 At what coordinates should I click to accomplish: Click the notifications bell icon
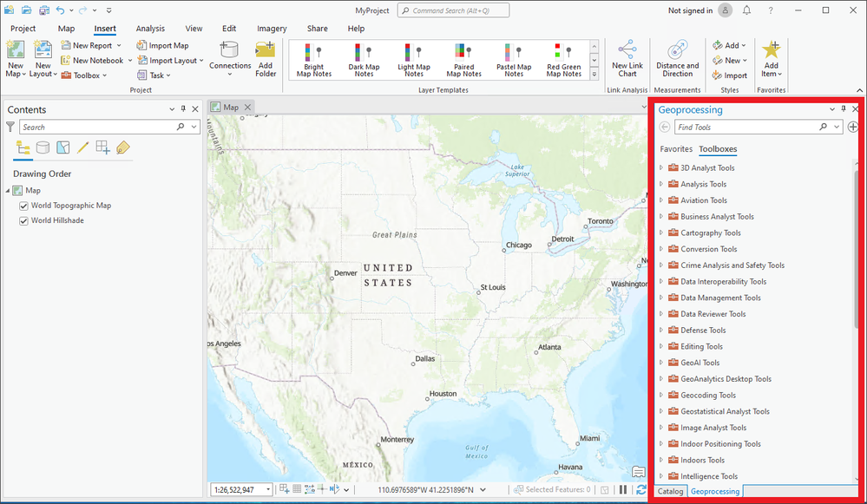[x=746, y=10]
